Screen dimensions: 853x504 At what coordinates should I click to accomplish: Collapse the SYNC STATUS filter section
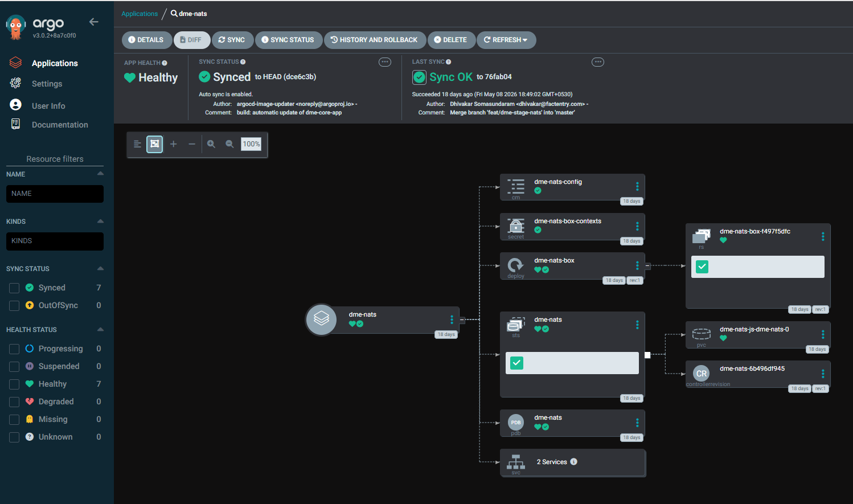pos(100,268)
